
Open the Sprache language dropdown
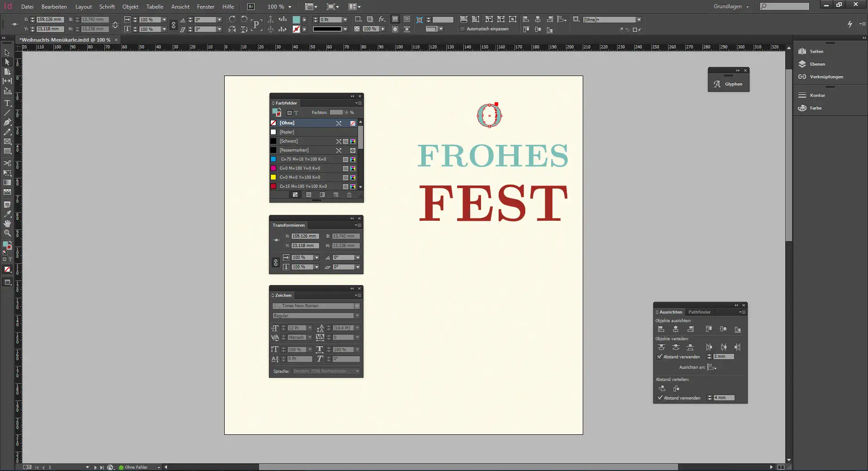pos(357,371)
